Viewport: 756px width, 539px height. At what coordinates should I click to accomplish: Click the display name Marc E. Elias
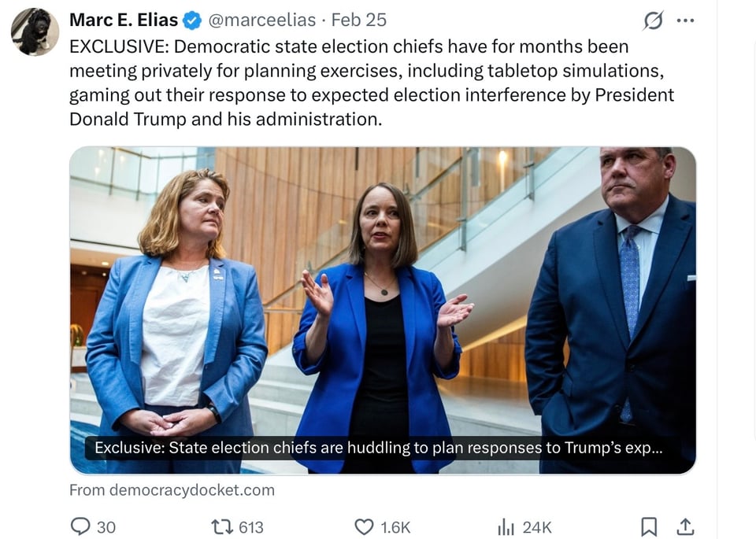pyautogui.click(x=124, y=20)
